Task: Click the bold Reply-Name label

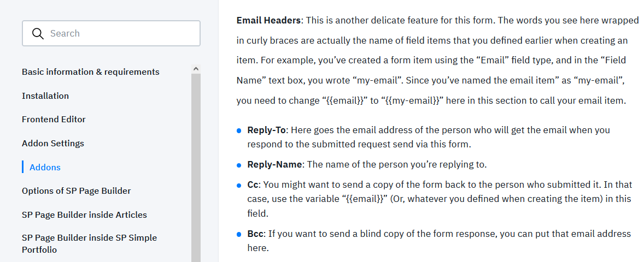Action: [x=274, y=164]
